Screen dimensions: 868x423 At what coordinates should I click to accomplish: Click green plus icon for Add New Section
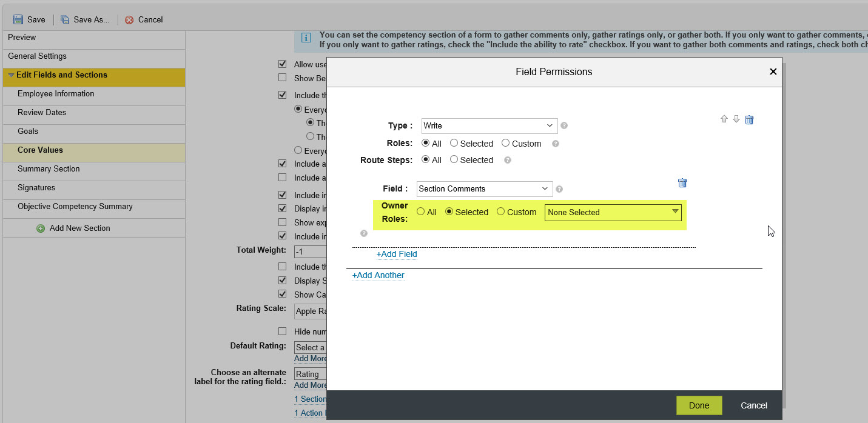coord(41,228)
